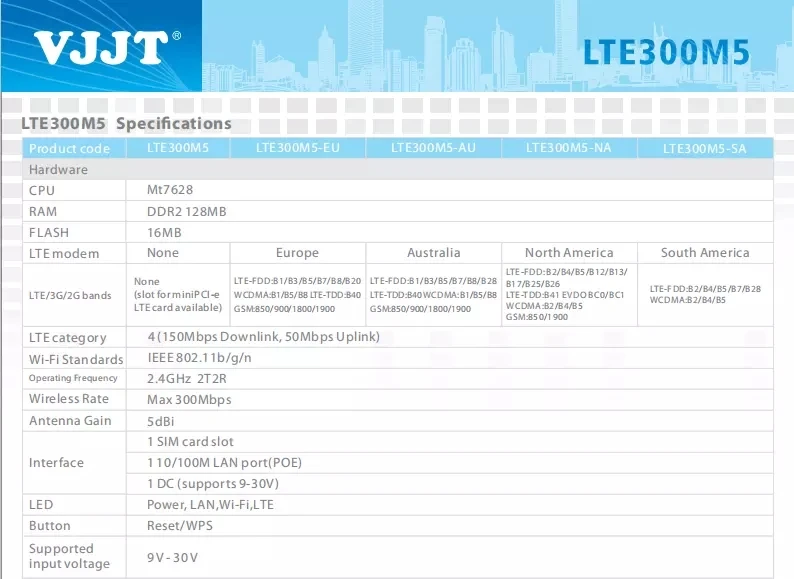Click the 'LTE300M5-AU' column header

(433, 148)
